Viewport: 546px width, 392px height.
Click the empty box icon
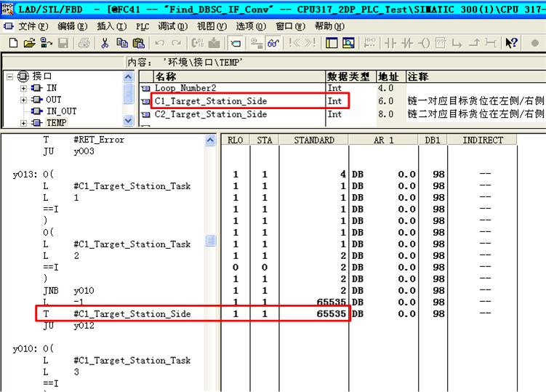441,43
